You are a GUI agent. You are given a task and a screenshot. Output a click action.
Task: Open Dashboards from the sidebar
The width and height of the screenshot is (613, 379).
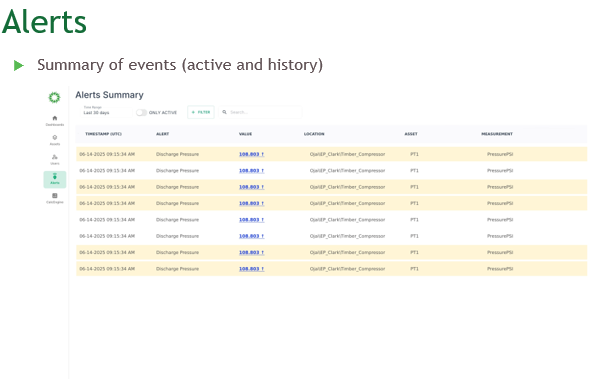point(55,120)
